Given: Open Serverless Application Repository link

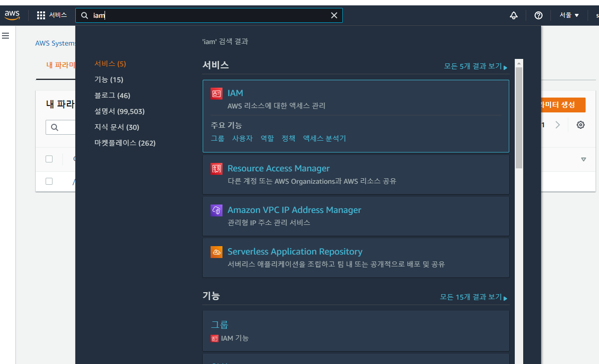Looking at the screenshot, I should (295, 252).
